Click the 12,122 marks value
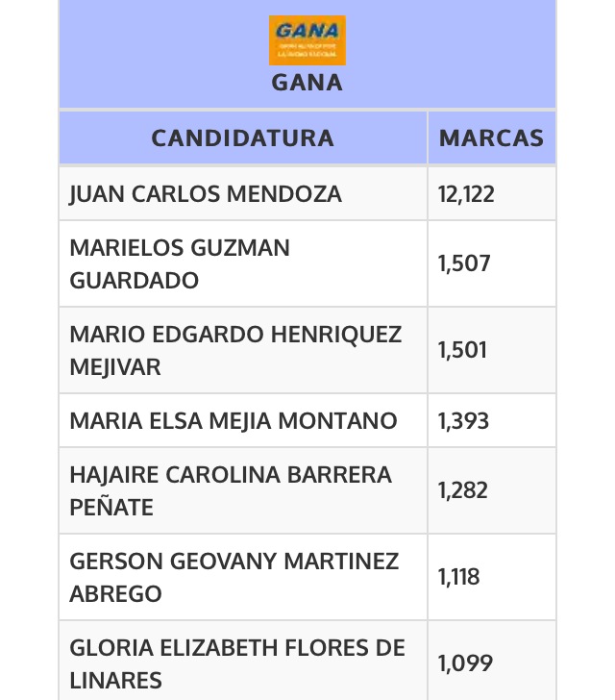The image size is (615, 700). click(x=466, y=194)
